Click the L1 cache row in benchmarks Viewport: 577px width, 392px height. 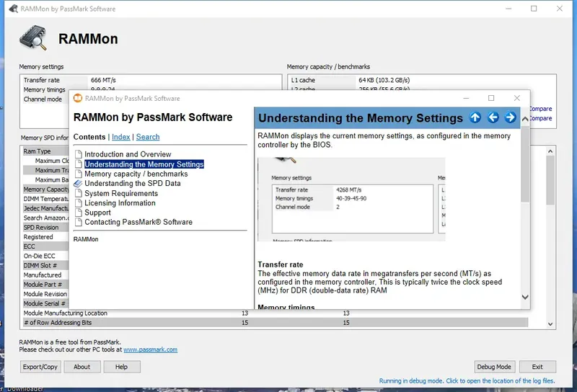click(422, 80)
